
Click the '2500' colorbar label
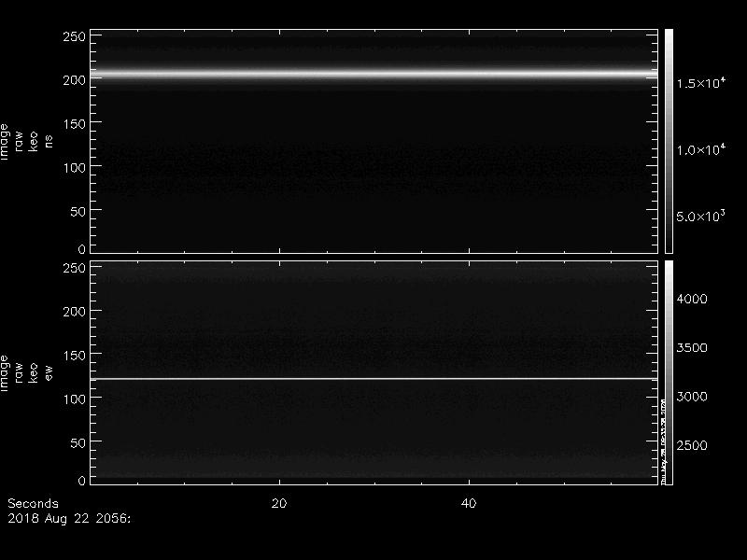(692, 446)
